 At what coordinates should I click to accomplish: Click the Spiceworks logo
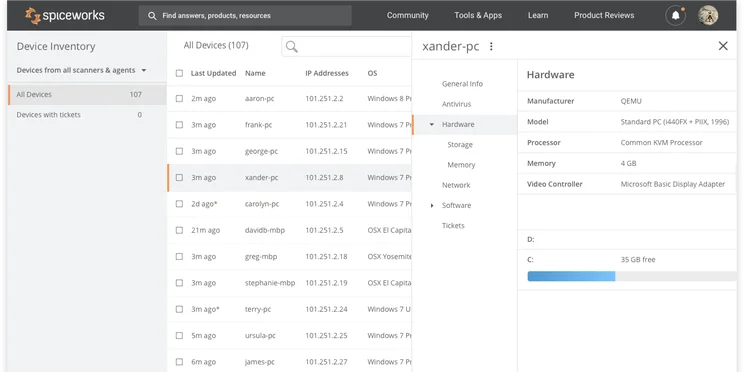point(65,16)
